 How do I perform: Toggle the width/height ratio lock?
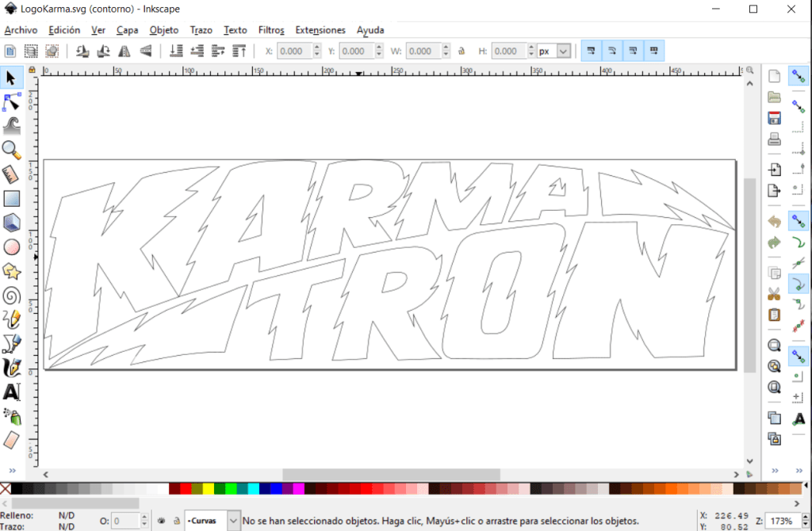tap(462, 52)
